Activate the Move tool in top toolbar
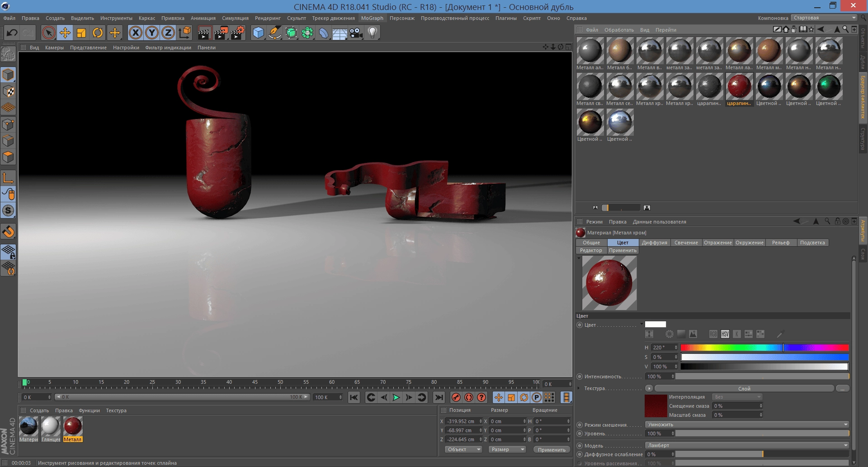Screen dimensions: 868x467 (65, 33)
